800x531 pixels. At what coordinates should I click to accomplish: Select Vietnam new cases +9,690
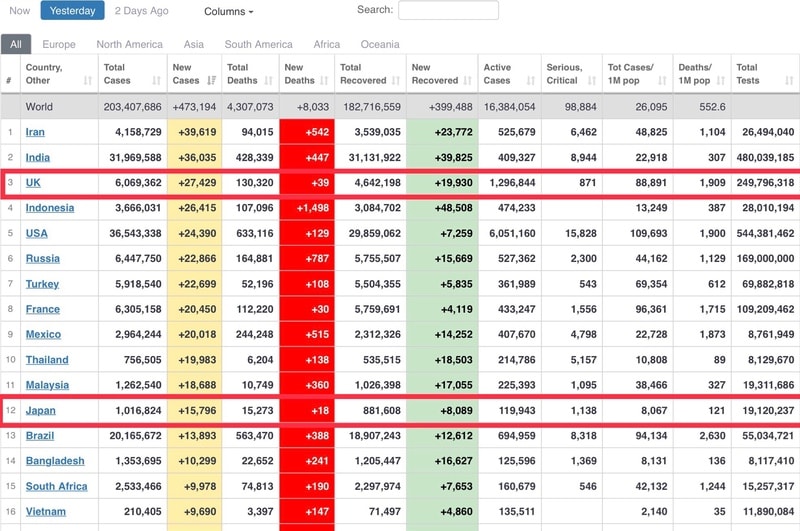tap(194, 511)
